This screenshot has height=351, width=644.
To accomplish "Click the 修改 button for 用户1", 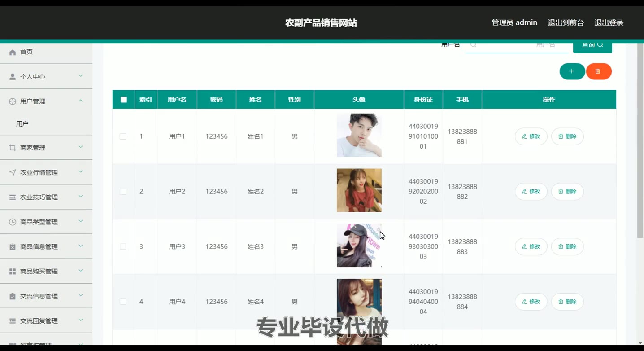I will pyautogui.click(x=531, y=136).
